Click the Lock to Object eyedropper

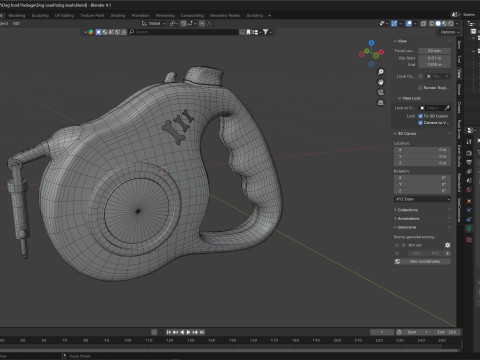coord(447,108)
